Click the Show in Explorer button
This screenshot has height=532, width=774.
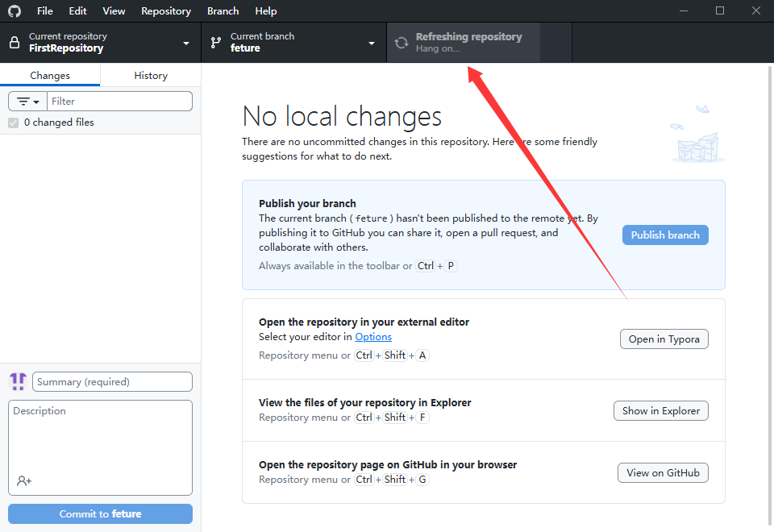click(660, 411)
